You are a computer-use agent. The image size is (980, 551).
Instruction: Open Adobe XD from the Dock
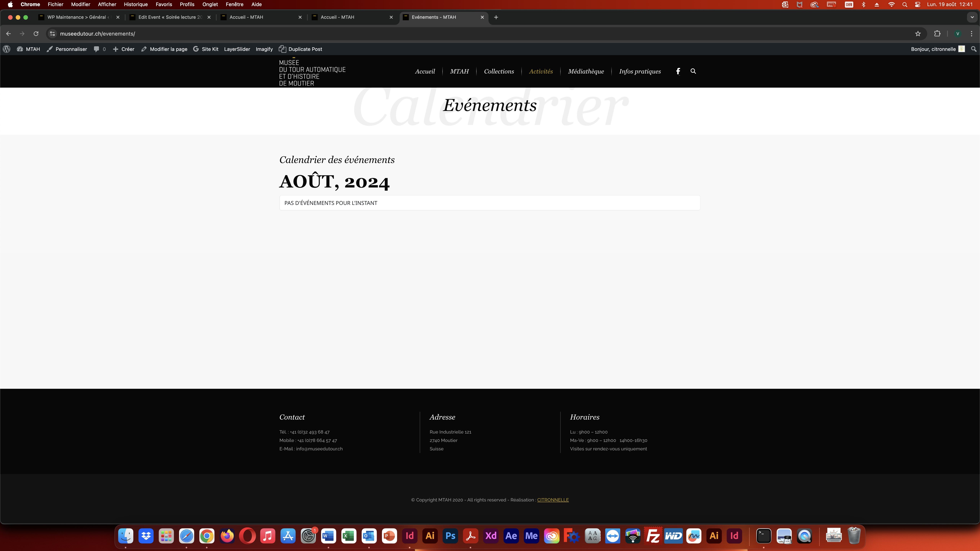(491, 536)
